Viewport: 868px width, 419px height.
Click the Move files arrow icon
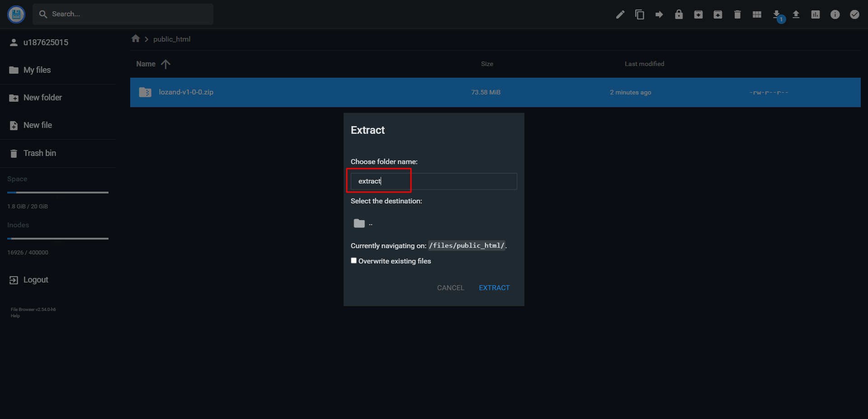pyautogui.click(x=659, y=14)
